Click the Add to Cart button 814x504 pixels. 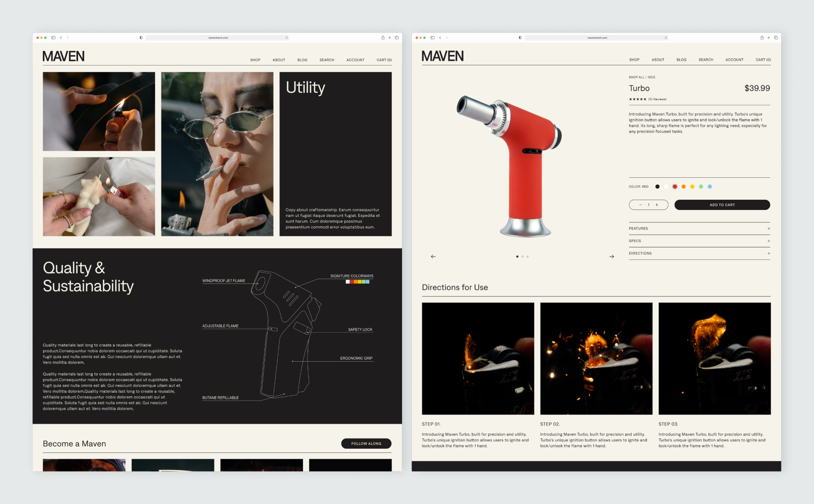point(722,205)
